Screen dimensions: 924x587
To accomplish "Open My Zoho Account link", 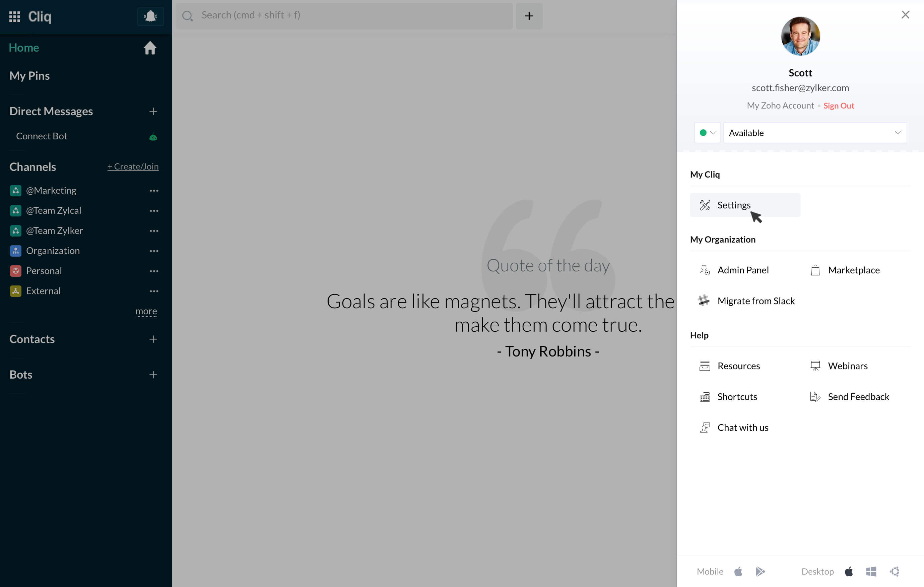I will [780, 106].
